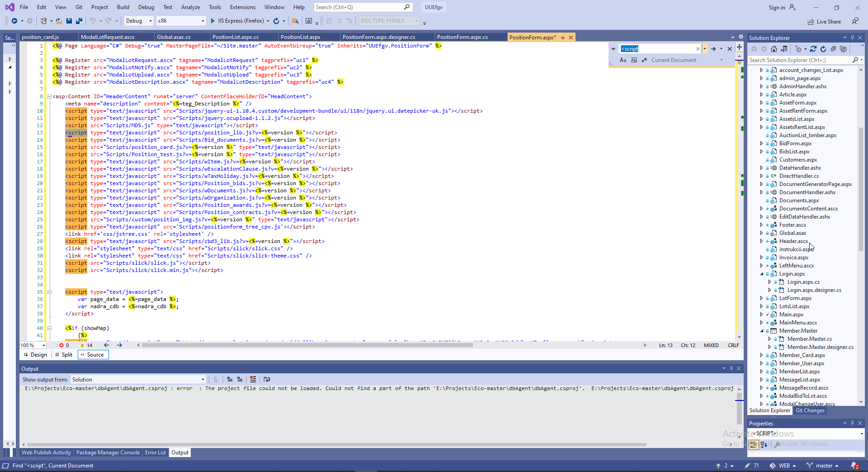Viewport: 868px width, 472px height.
Task: Switch editor to Design view
Action: click(x=35, y=355)
